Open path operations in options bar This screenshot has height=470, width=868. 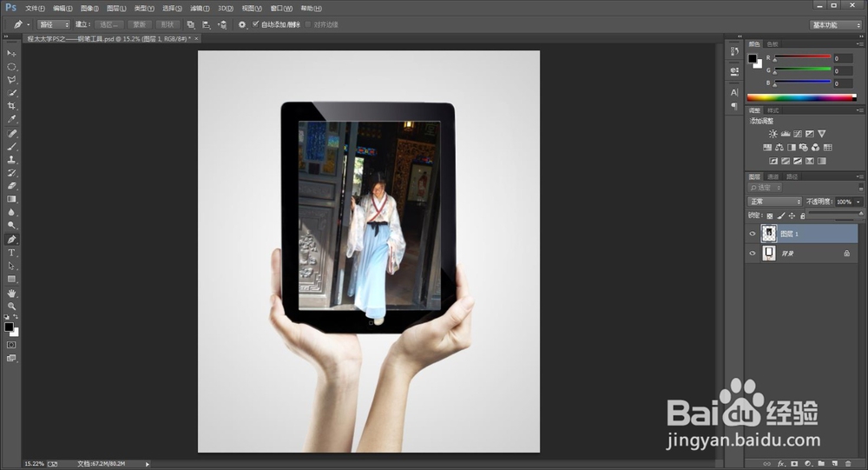coord(190,25)
